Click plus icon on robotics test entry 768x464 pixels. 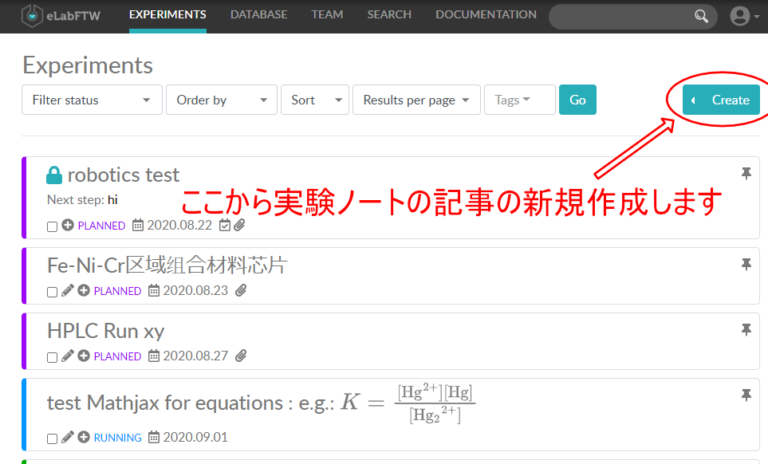(x=67, y=225)
